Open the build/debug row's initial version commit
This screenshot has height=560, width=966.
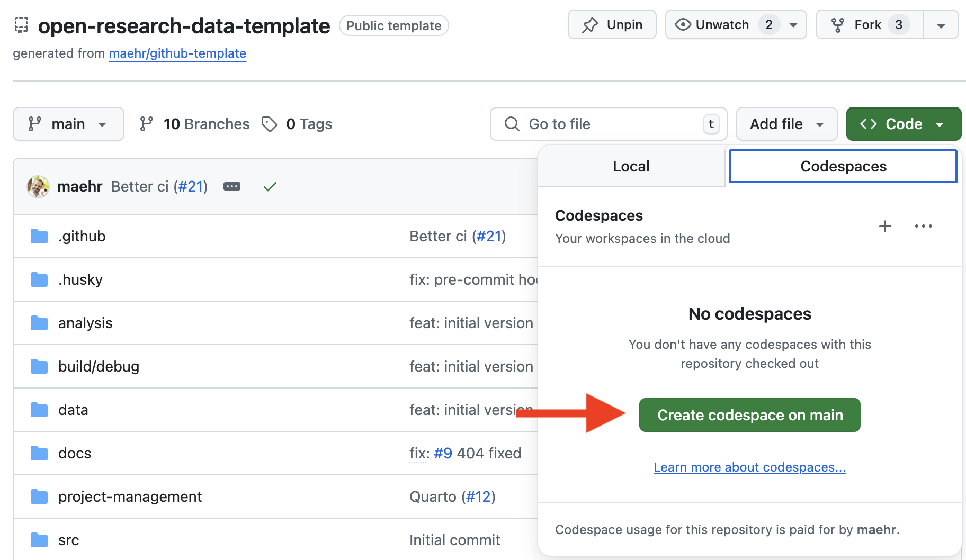tap(471, 366)
